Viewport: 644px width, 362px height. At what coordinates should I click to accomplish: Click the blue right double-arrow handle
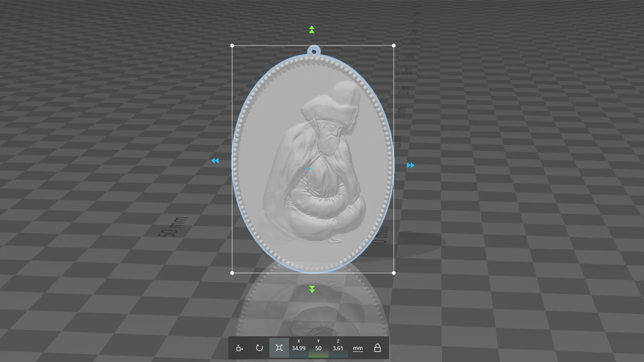coord(410,165)
